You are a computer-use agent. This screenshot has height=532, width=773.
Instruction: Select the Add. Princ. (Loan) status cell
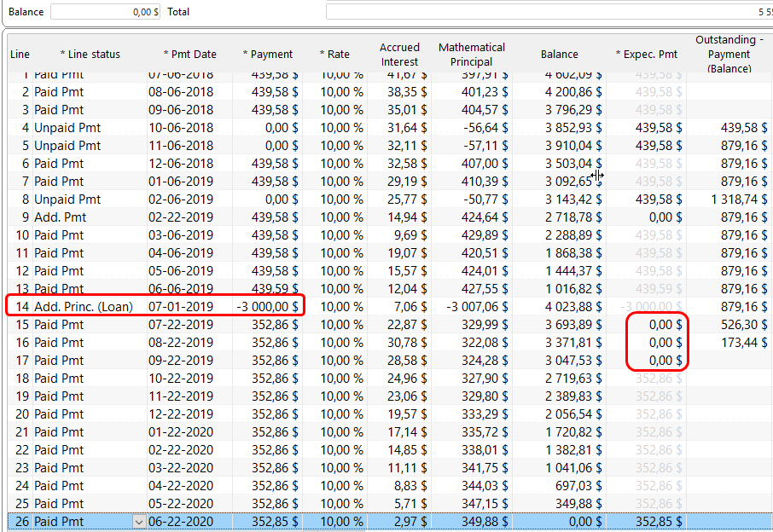click(x=84, y=307)
